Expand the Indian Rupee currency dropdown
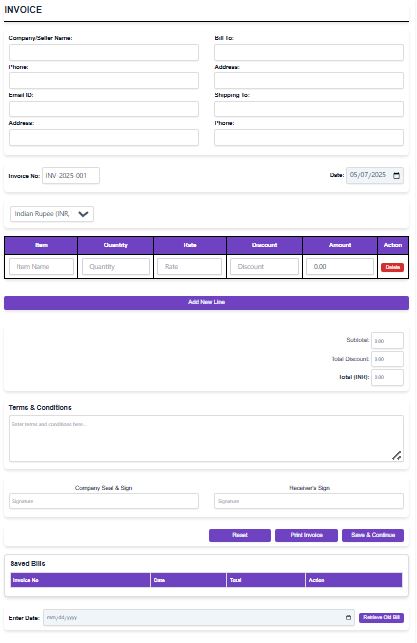The image size is (417, 643). 52,214
